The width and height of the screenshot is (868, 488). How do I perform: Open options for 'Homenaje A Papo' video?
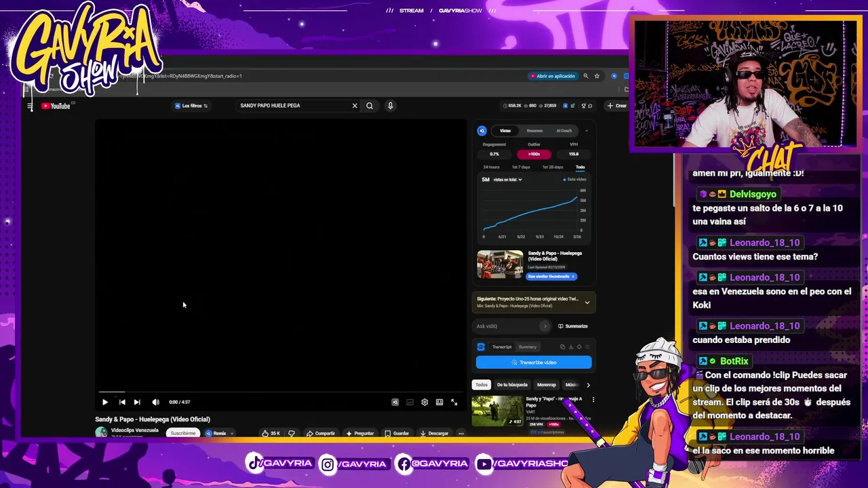593,400
